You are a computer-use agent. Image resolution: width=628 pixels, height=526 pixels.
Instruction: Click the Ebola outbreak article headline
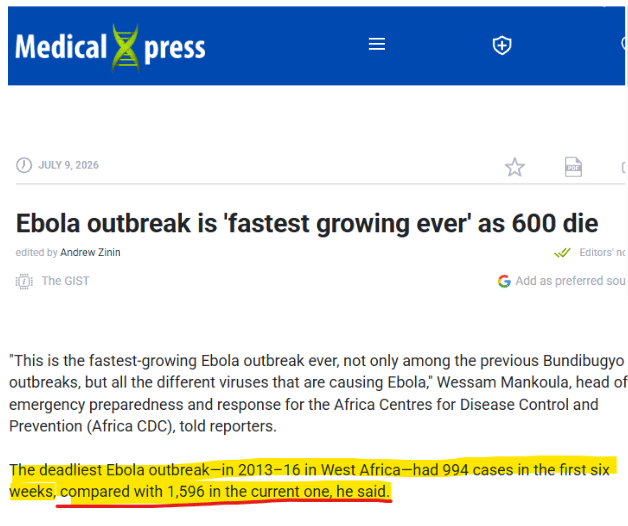[x=307, y=223]
